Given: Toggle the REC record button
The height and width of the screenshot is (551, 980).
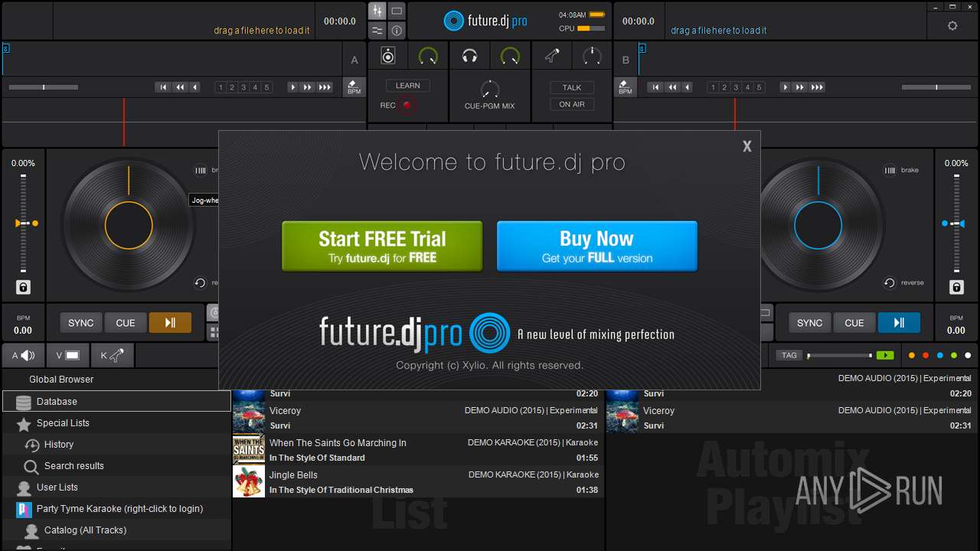Looking at the screenshot, I should (407, 105).
